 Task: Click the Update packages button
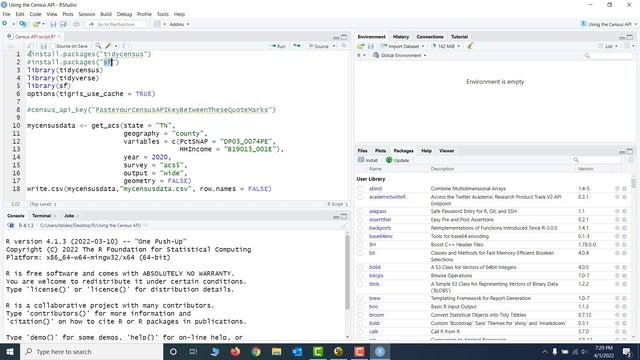point(398,160)
